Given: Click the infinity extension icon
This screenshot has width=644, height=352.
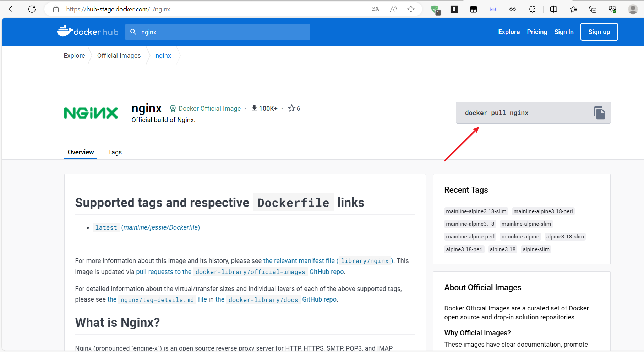Looking at the screenshot, I should pos(513,9).
